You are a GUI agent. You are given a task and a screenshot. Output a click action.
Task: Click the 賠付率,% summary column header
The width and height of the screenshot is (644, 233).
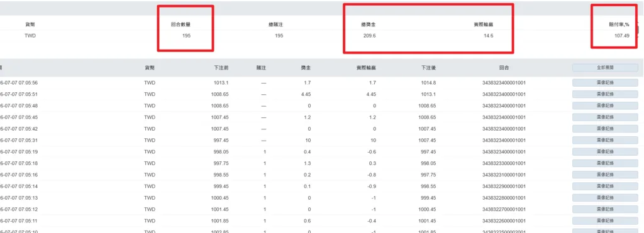tap(619, 24)
